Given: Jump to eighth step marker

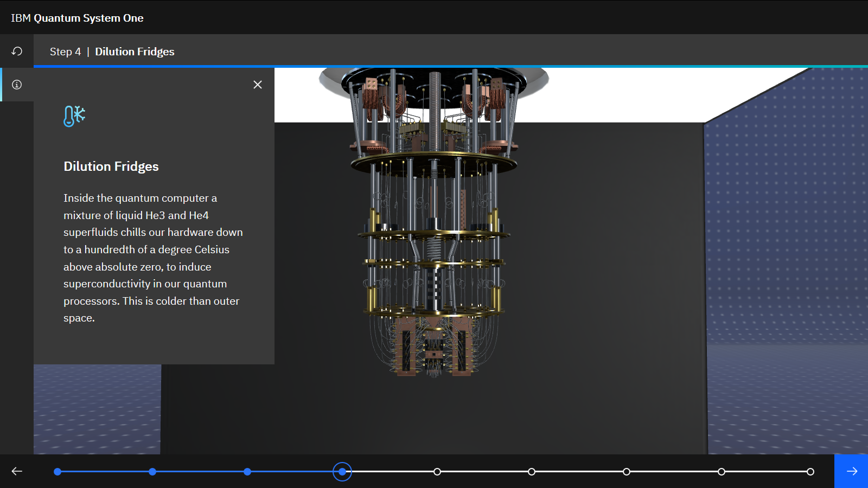Looking at the screenshot, I should (x=722, y=472).
